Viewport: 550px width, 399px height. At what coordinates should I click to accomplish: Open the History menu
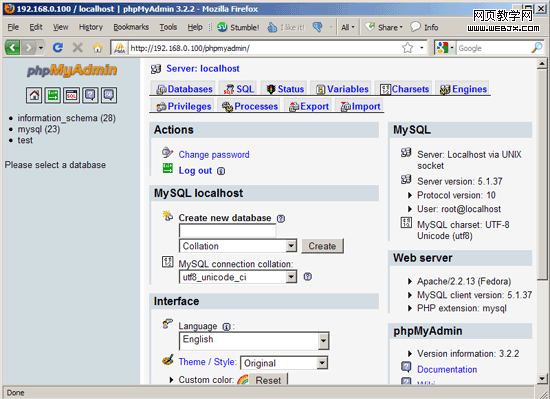[90, 27]
